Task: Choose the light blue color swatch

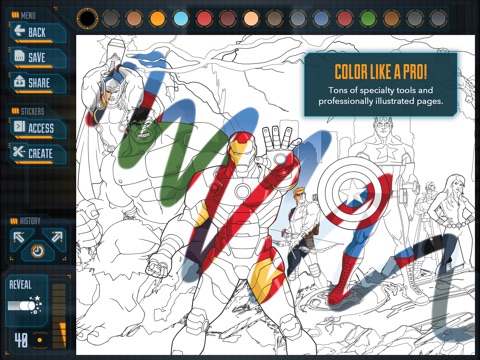Action: point(181,19)
